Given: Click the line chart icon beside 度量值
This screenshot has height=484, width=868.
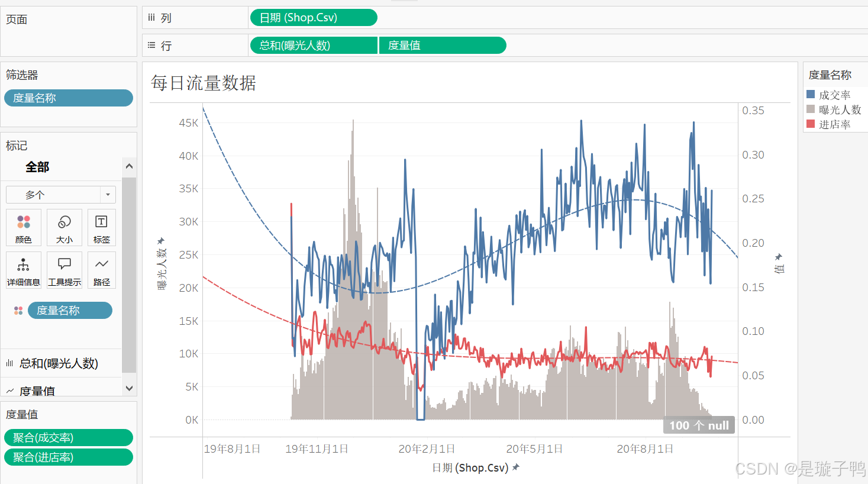Looking at the screenshot, I should [x=9, y=391].
